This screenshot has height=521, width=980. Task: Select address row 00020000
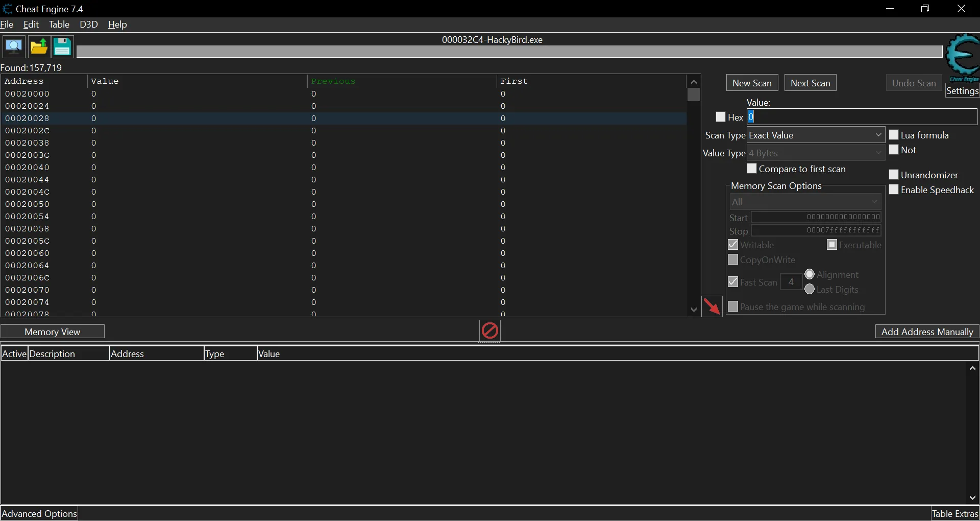(x=344, y=94)
